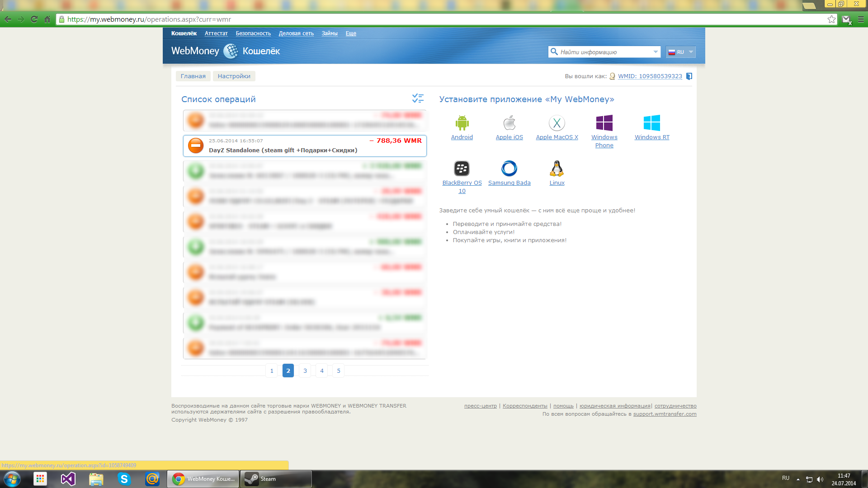Open the Chrome menu hamburger icon
Screen dimensions: 868x488
(x=861, y=19)
